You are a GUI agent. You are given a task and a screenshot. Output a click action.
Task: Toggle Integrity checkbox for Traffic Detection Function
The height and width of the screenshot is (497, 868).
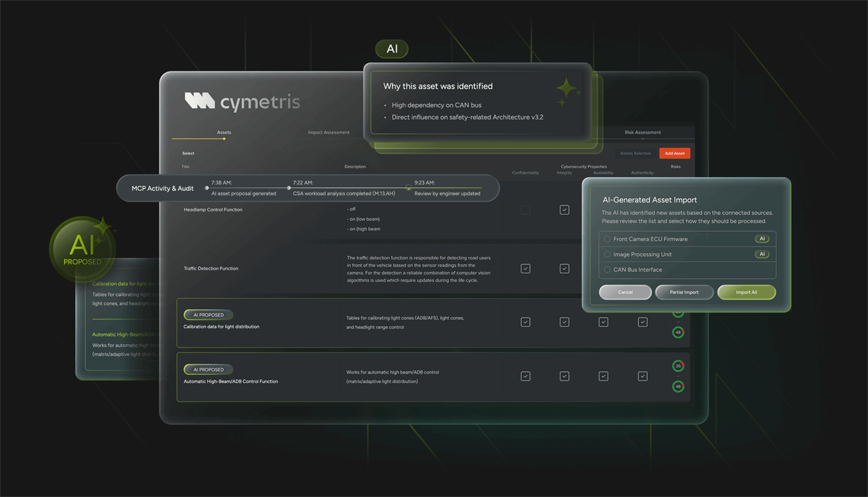click(x=564, y=268)
